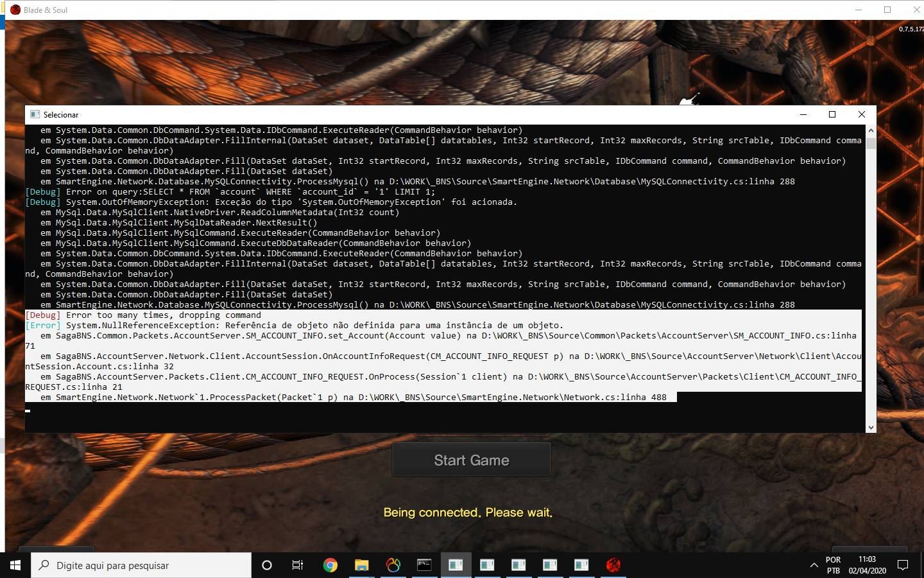Click the taskbar search box
The width and height of the screenshot is (924, 578).
pos(141,565)
